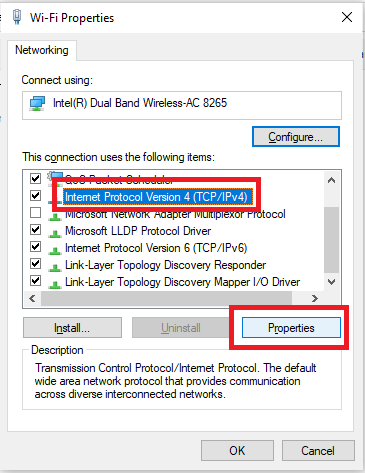The width and height of the screenshot is (365, 473).
Task: Click the Link-Layer Topology Discovery Responder icon
Action: click(55, 266)
